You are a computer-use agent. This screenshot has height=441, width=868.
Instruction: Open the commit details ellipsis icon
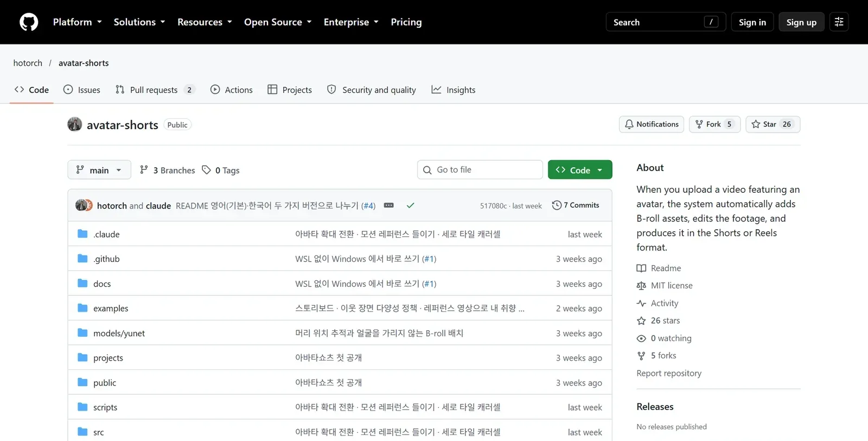[x=388, y=205]
